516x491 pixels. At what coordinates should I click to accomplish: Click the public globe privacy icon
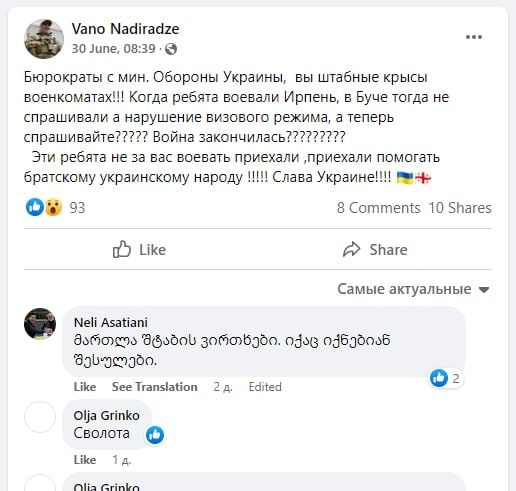click(171, 49)
